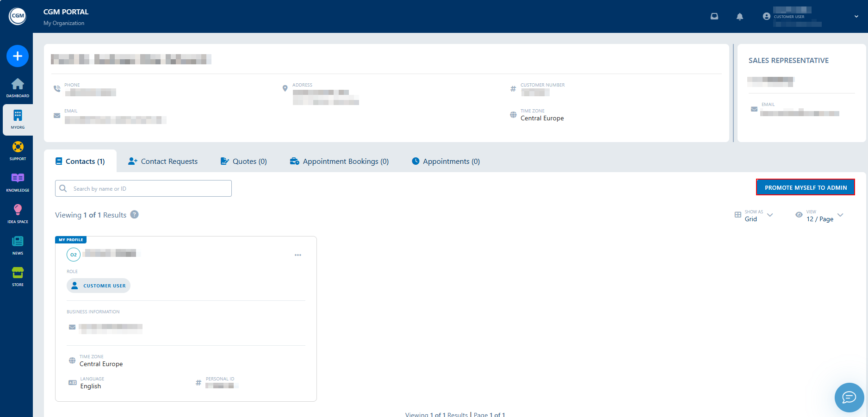Open the inbox icon in the header
868x417 pixels.
[x=714, y=16]
